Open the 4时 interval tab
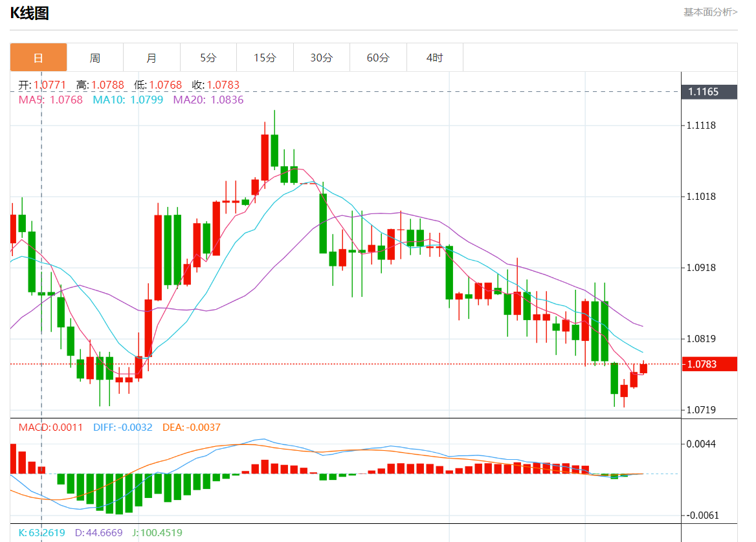Screen dimensions: 756x542 [435, 58]
